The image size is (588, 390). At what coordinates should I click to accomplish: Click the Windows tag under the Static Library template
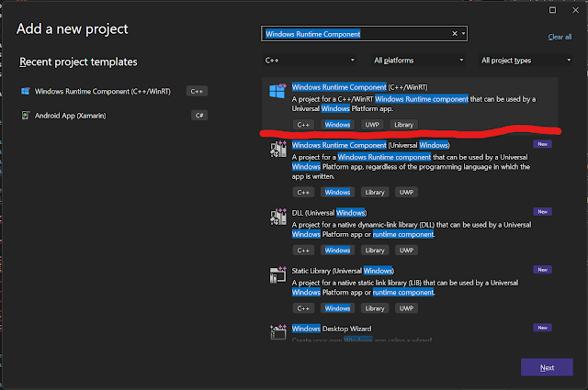(337, 308)
